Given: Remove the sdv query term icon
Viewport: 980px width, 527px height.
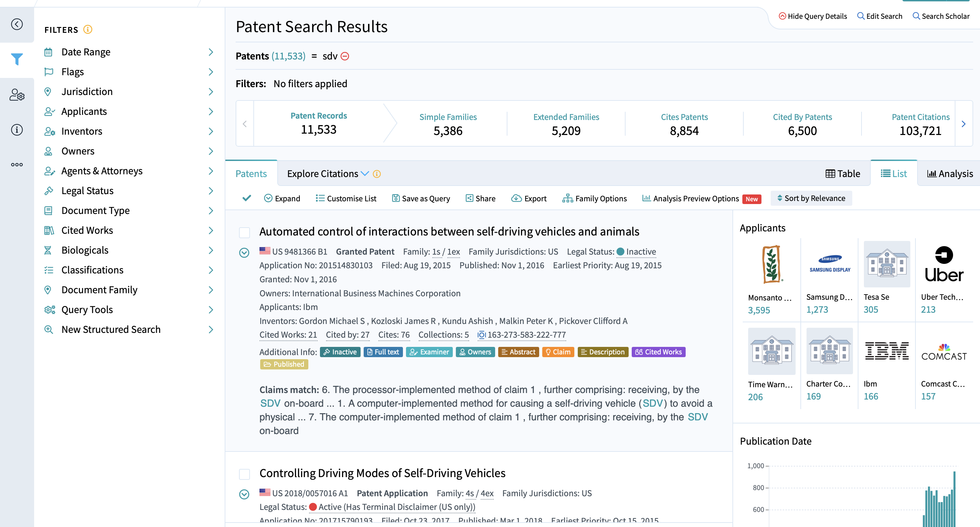Looking at the screenshot, I should (345, 56).
